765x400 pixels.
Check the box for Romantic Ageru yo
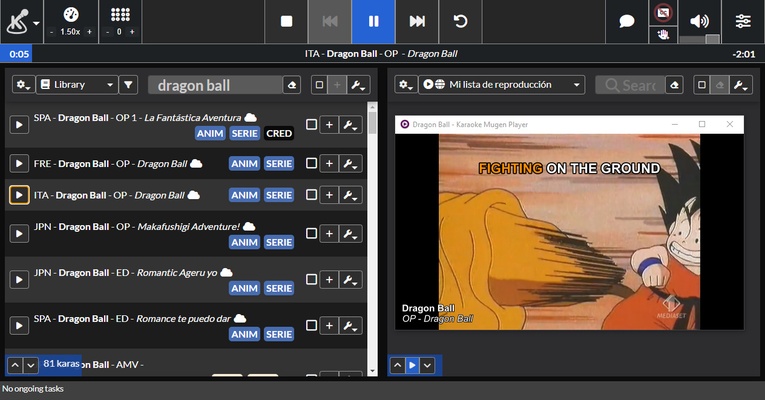[x=311, y=279]
